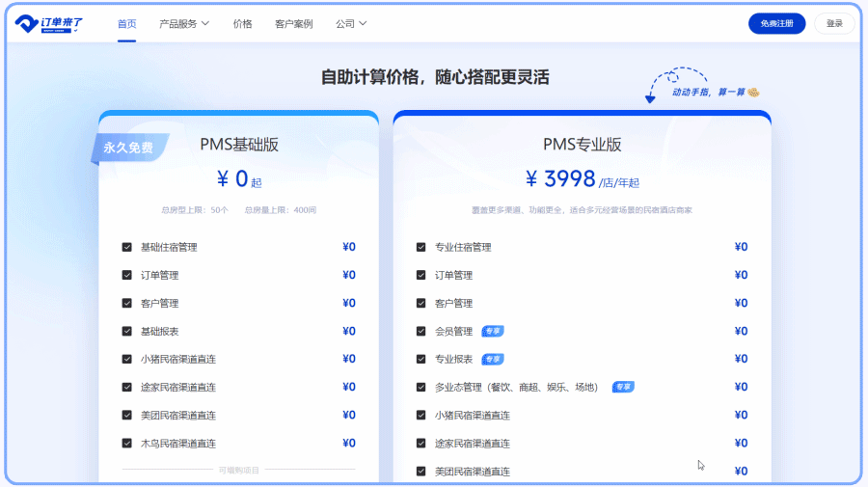Toggle 美团民宿渠道直连 checkbox in PMS基础版
868x487 pixels.
pyautogui.click(x=126, y=415)
